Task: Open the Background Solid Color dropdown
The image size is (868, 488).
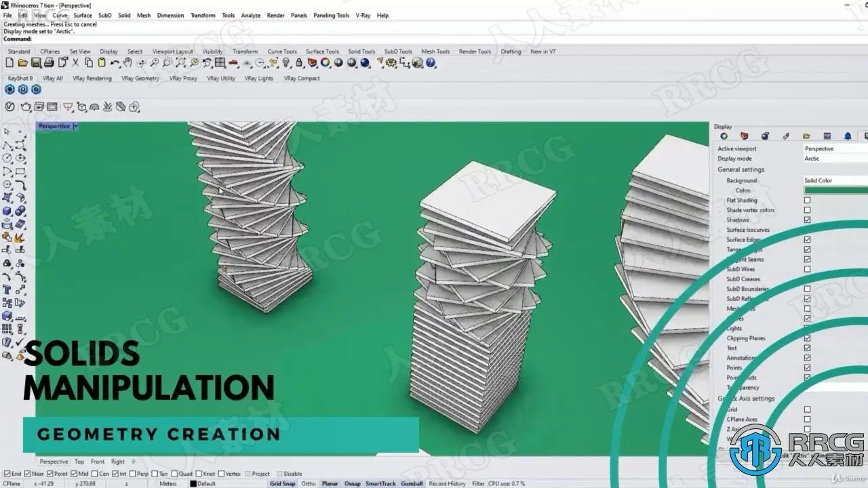Action: pos(835,180)
